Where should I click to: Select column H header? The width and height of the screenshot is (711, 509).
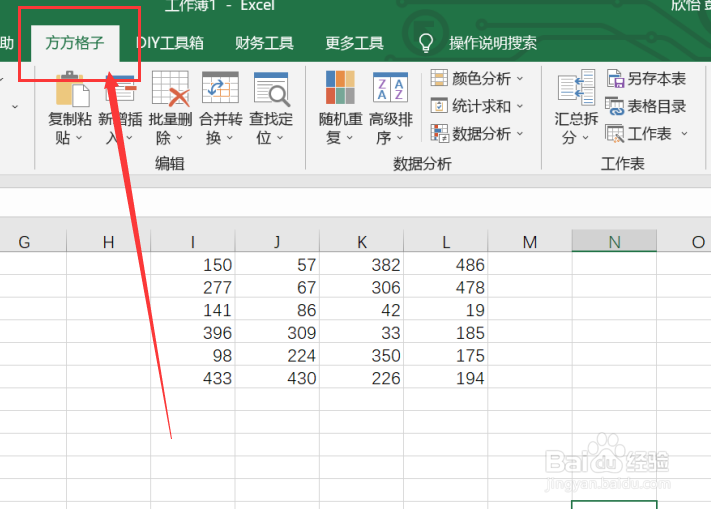pyautogui.click(x=108, y=242)
